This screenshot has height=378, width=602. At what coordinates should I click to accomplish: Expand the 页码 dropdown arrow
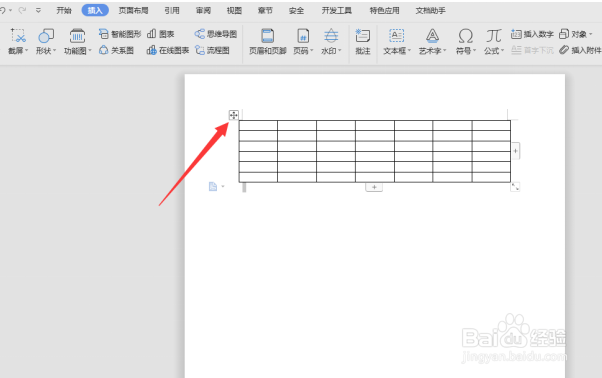pyautogui.click(x=312, y=51)
